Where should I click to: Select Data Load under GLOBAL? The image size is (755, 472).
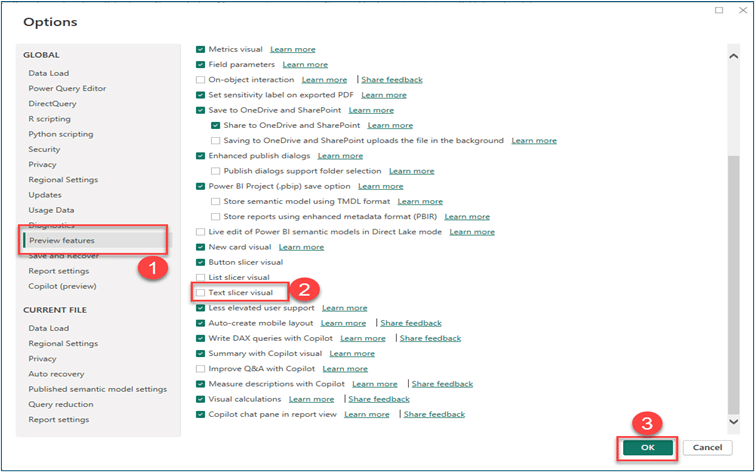48,73
